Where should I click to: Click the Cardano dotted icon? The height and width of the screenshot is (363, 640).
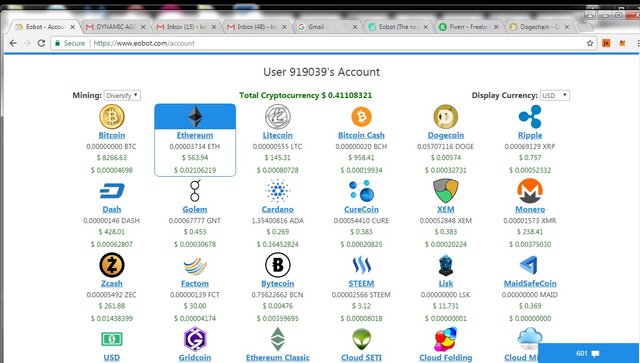coord(278,191)
